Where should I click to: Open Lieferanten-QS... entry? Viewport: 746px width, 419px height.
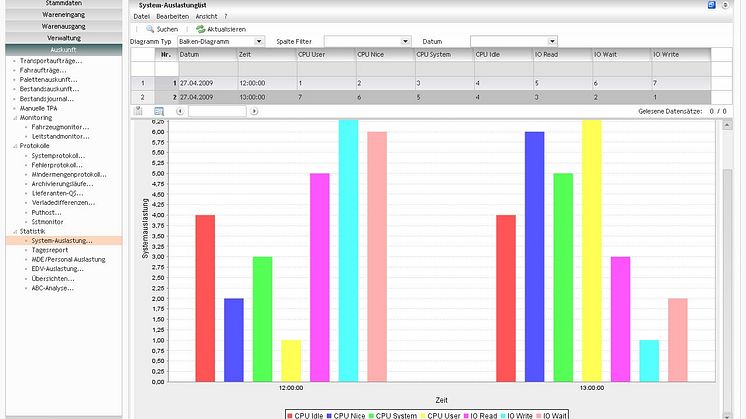pos(57,193)
